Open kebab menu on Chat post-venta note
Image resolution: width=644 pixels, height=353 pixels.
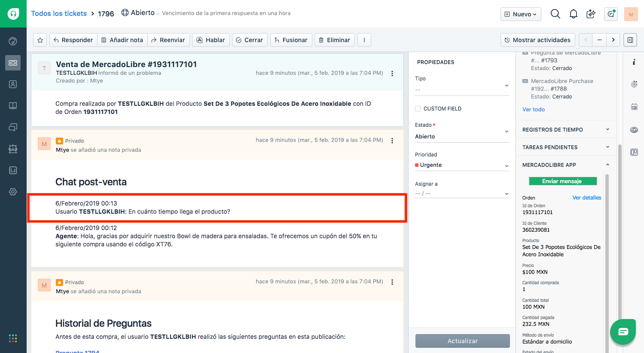(x=392, y=141)
